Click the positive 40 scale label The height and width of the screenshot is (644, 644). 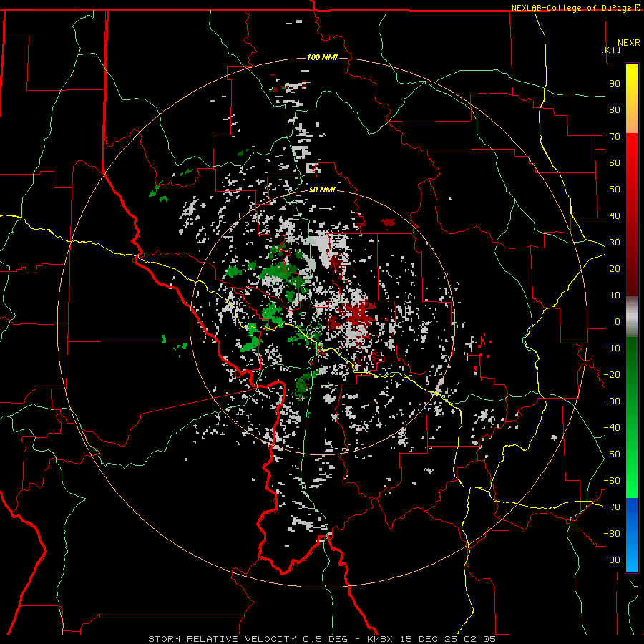tap(615, 215)
